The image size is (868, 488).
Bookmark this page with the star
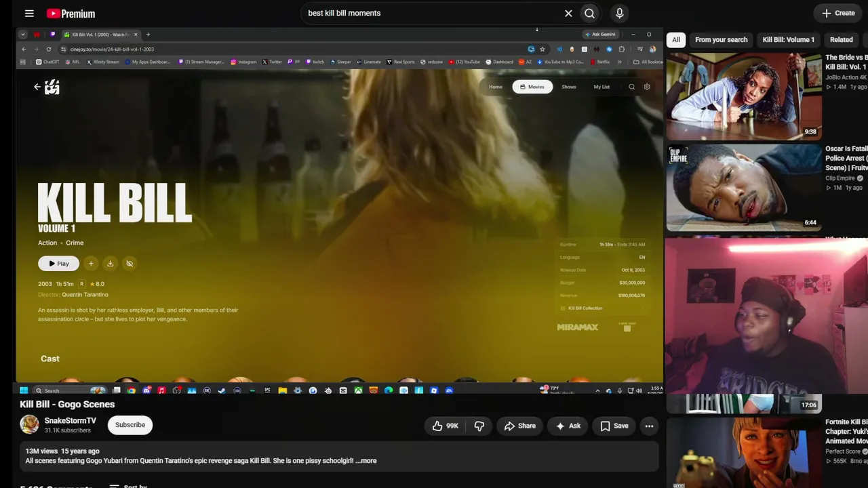[542, 49]
